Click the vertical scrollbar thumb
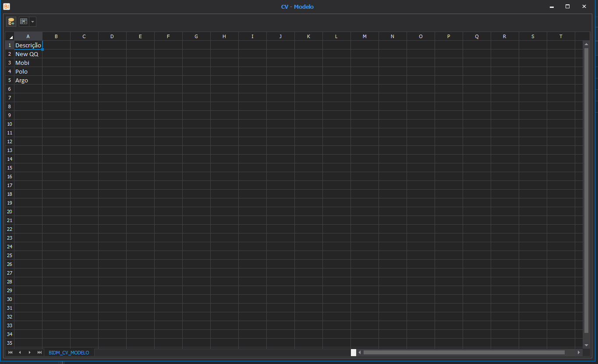 pyautogui.click(x=586, y=191)
